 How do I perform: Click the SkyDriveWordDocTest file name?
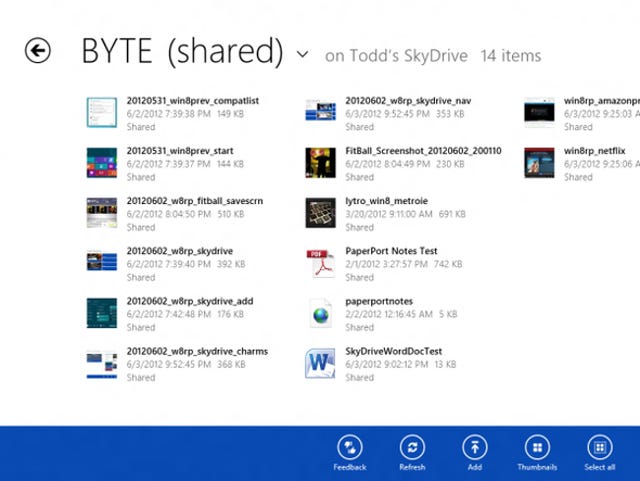tap(393, 351)
